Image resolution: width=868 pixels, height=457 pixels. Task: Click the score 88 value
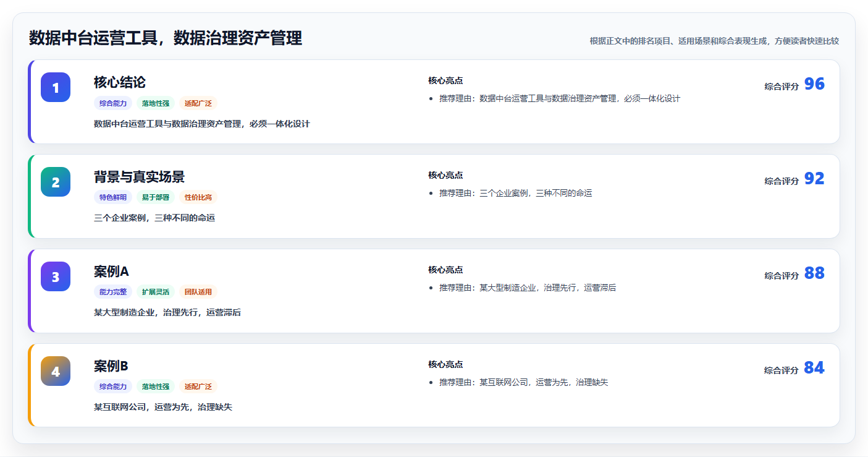814,273
